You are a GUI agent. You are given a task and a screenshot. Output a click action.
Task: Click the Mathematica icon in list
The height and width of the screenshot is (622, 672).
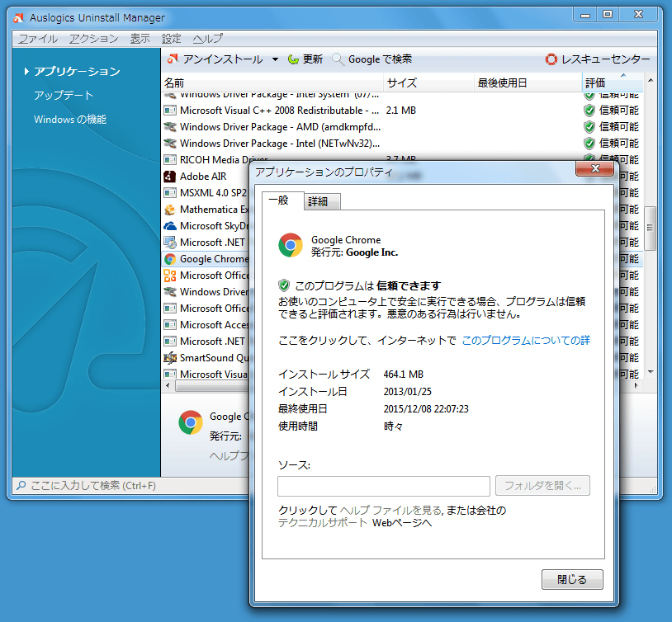click(170, 210)
